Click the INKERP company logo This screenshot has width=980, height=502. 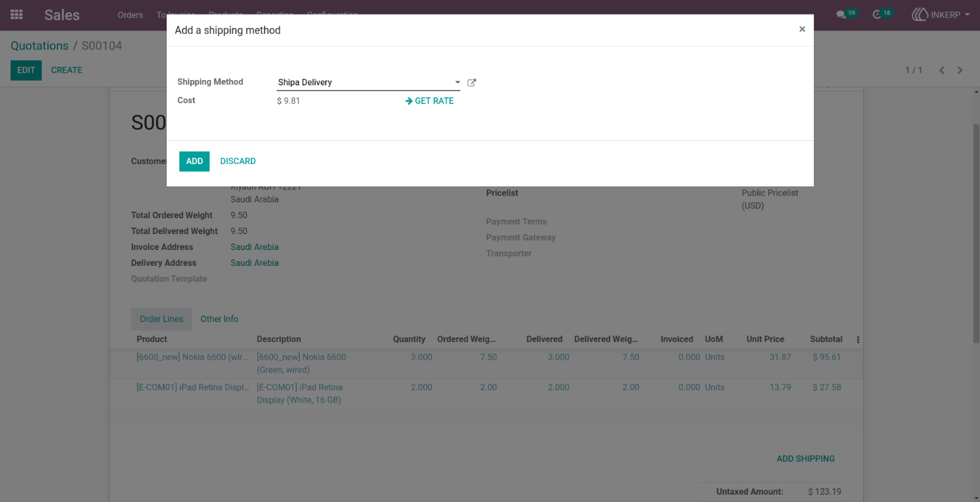tap(920, 15)
